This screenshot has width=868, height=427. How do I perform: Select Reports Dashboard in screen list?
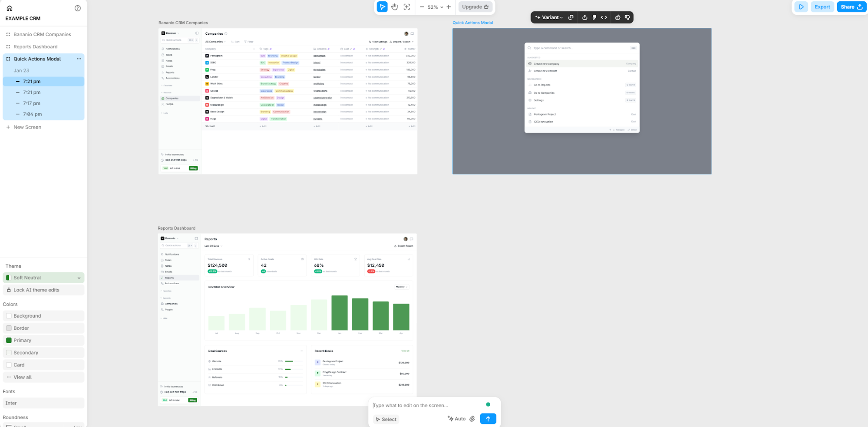35,47
